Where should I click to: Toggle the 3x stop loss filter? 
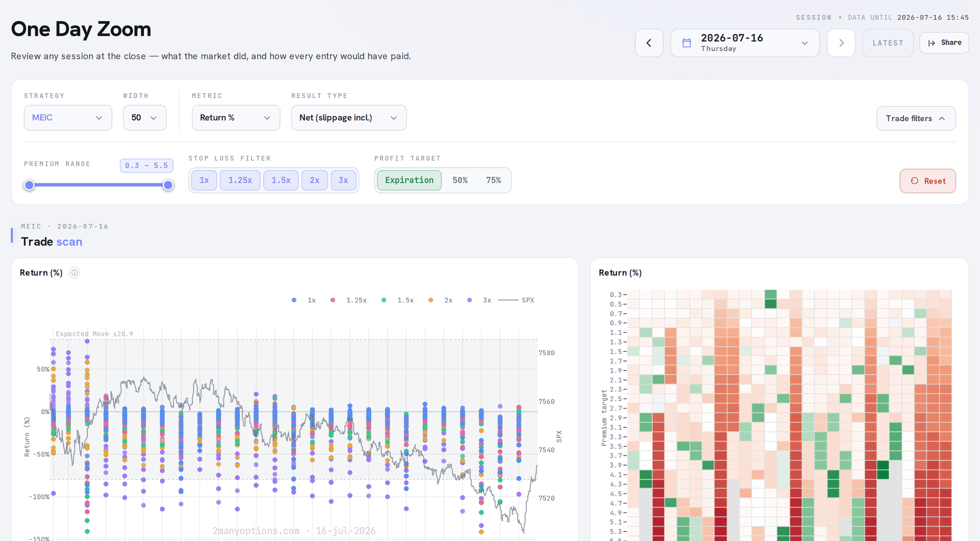(x=343, y=180)
